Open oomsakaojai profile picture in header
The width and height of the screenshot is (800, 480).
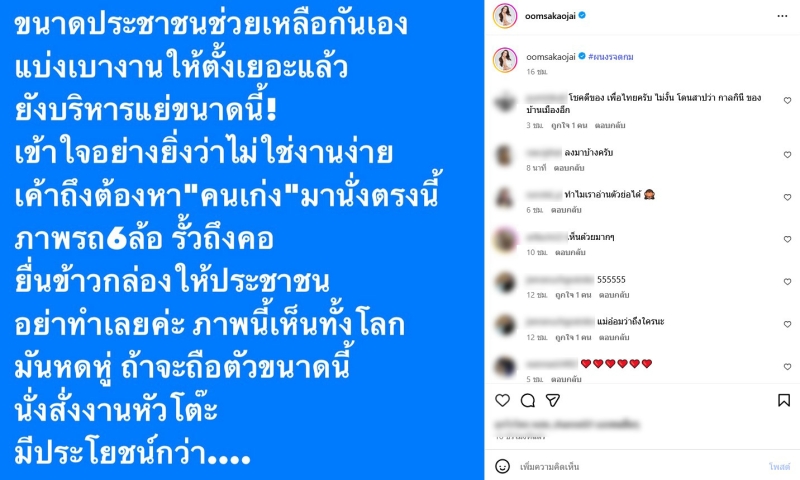click(x=505, y=16)
